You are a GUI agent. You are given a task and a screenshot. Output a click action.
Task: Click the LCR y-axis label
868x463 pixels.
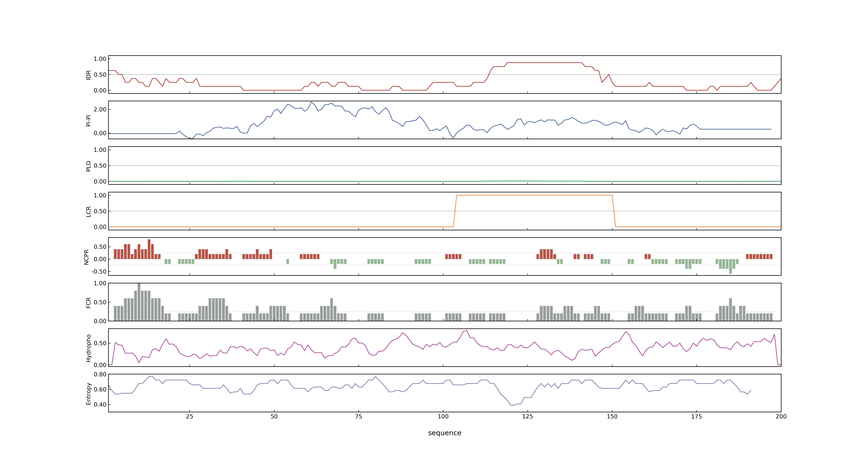point(88,211)
